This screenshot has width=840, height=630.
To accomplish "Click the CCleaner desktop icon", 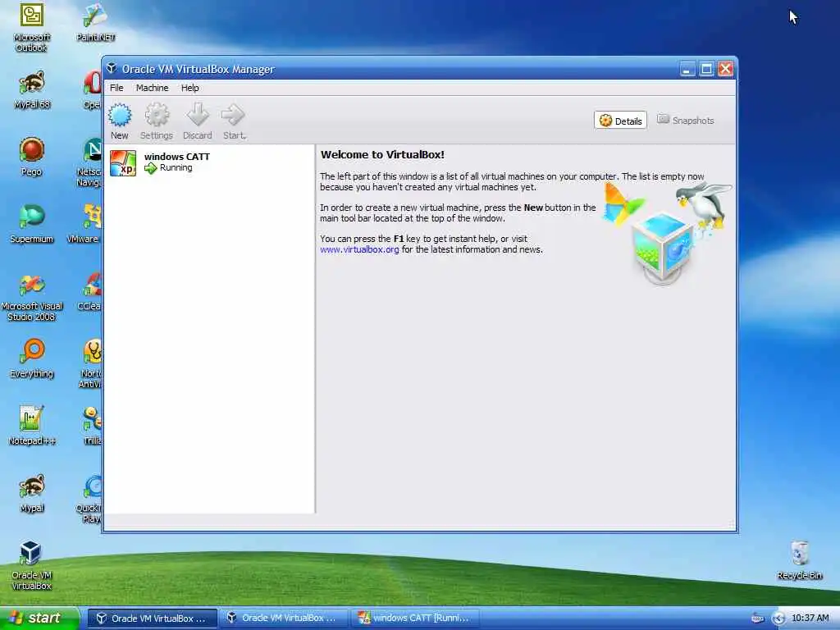I will [x=93, y=285].
